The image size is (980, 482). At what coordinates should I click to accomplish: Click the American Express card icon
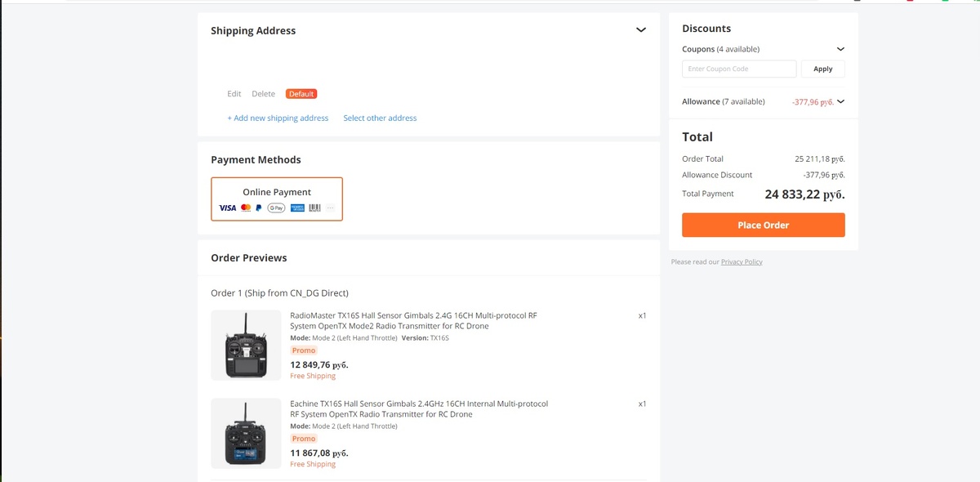pos(297,208)
